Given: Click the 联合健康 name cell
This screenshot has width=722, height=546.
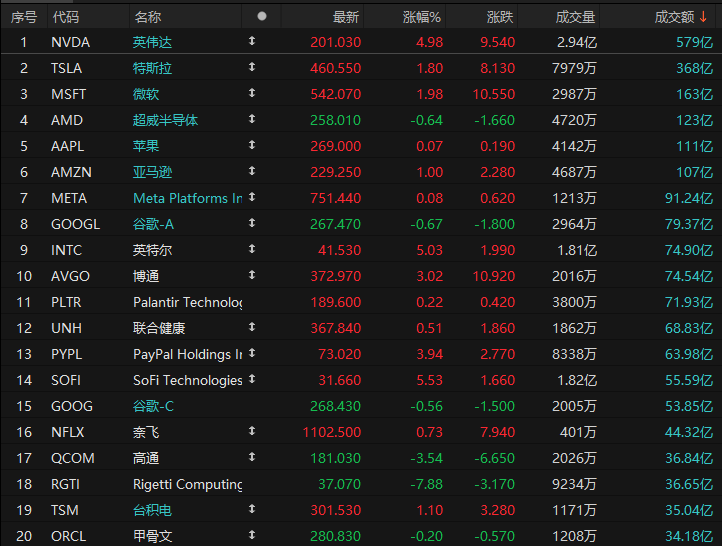Looking at the screenshot, I should [x=159, y=328].
